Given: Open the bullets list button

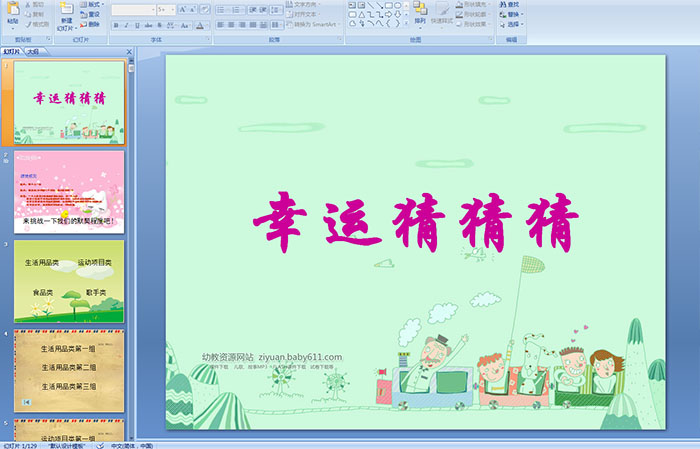Looking at the screenshot, I should pyautogui.click(x=223, y=9).
